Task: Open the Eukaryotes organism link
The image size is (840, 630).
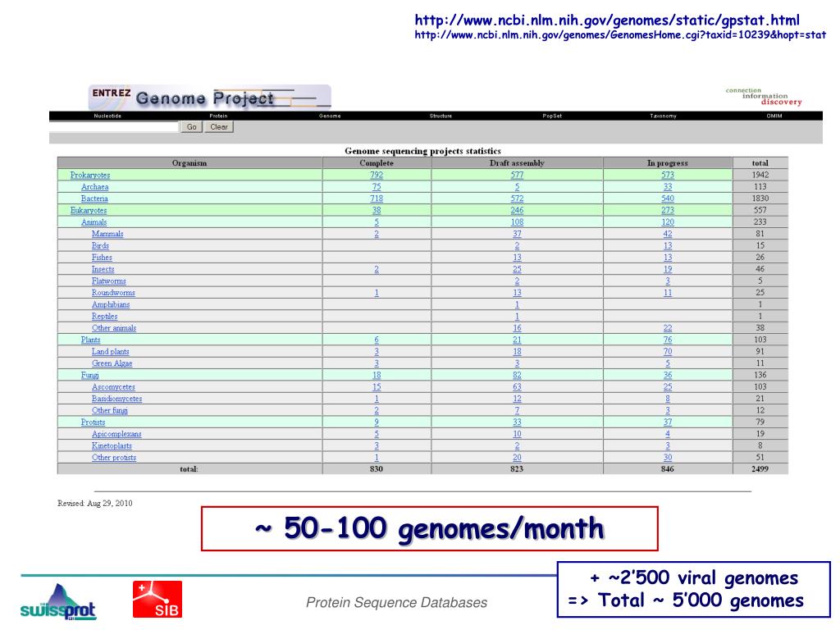Action: coord(89,211)
